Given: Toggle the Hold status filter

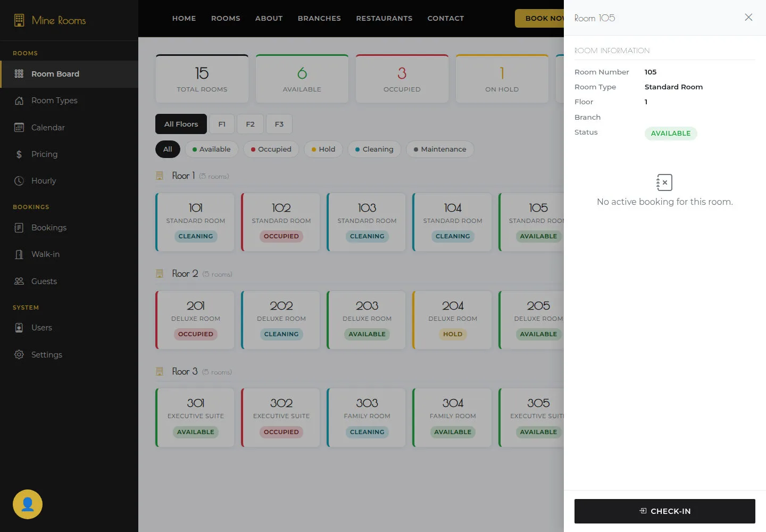Looking at the screenshot, I should pyautogui.click(x=323, y=149).
